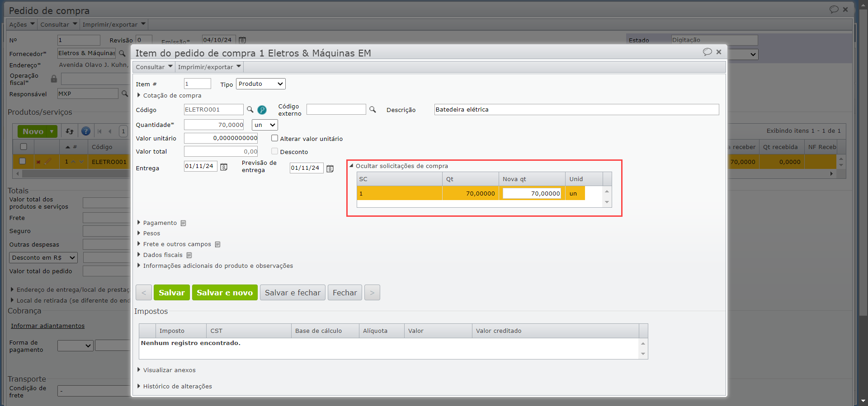Click Salvar e fechar
The height and width of the screenshot is (406, 868).
292,293
